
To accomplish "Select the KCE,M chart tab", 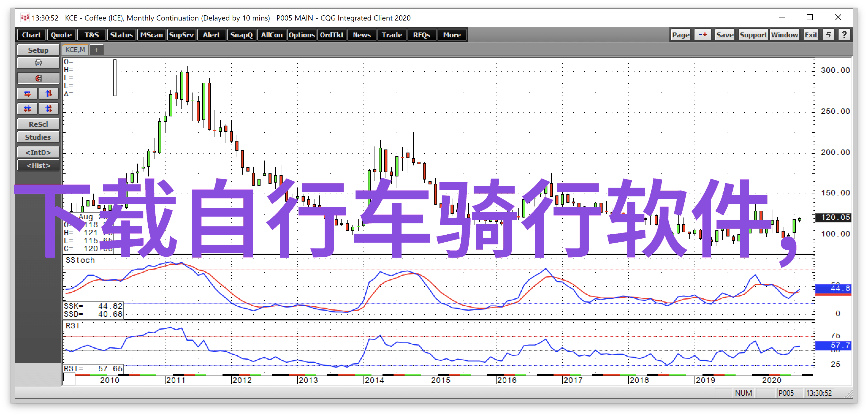I will coord(75,50).
